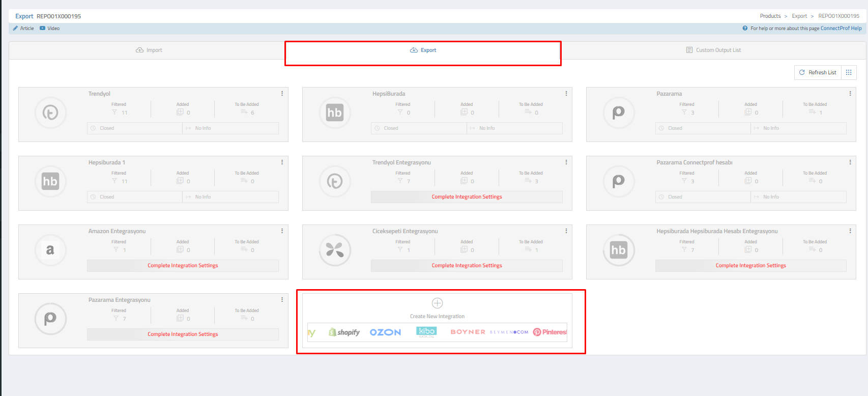The height and width of the screenshot is (396, 868).
Task: Click the HepsiBurada hb logo icon
Action: [334, 112]
